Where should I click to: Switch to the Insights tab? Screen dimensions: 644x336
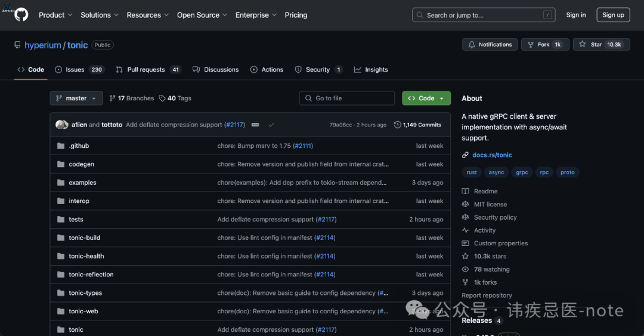(371, 69)
